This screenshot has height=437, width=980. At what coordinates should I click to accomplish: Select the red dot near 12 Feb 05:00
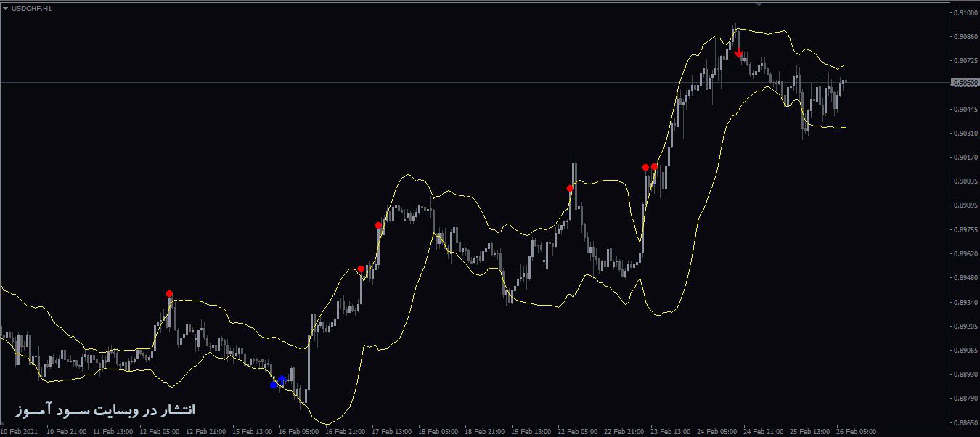pyautogui.click(x=169, y=294)
